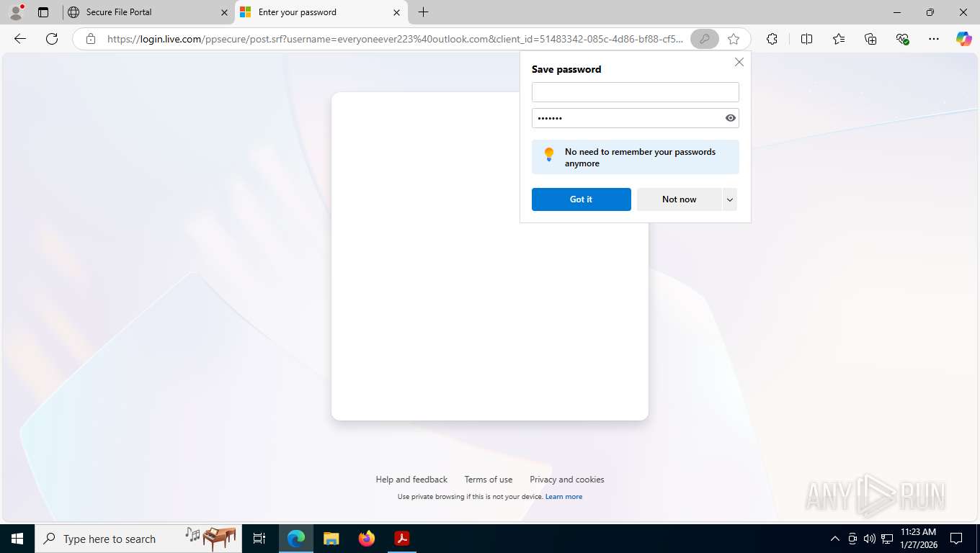This screenshot has width=980, height=553.
Task: Click the Not now button
Action: coord(679,199)
